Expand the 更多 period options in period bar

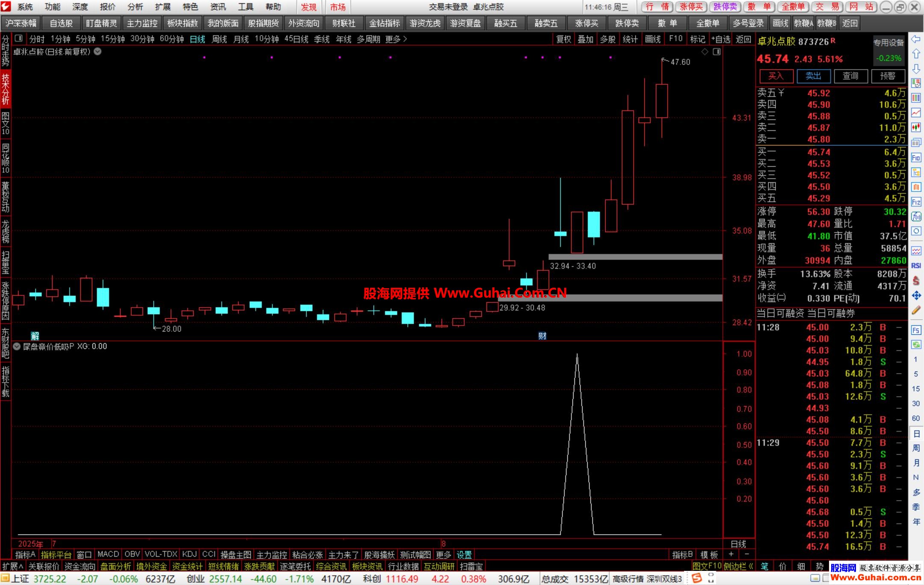click(396, 39)
